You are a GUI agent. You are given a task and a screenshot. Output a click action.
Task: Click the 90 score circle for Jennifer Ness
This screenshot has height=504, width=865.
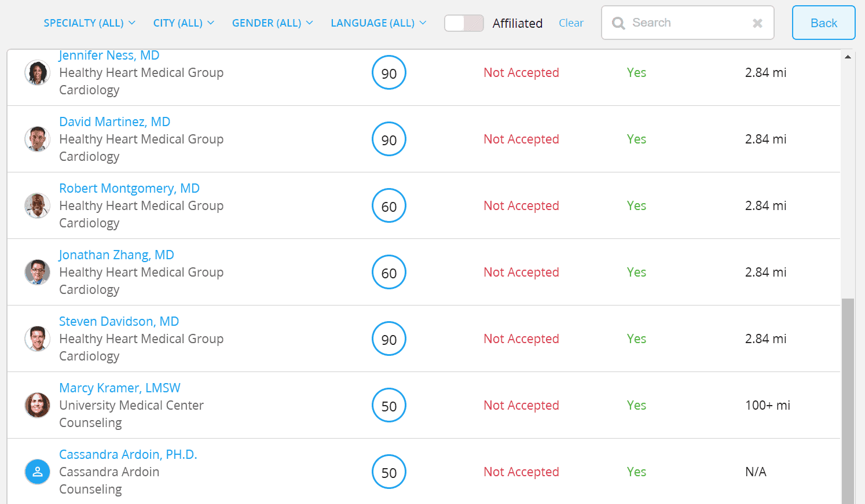(389, 73)
